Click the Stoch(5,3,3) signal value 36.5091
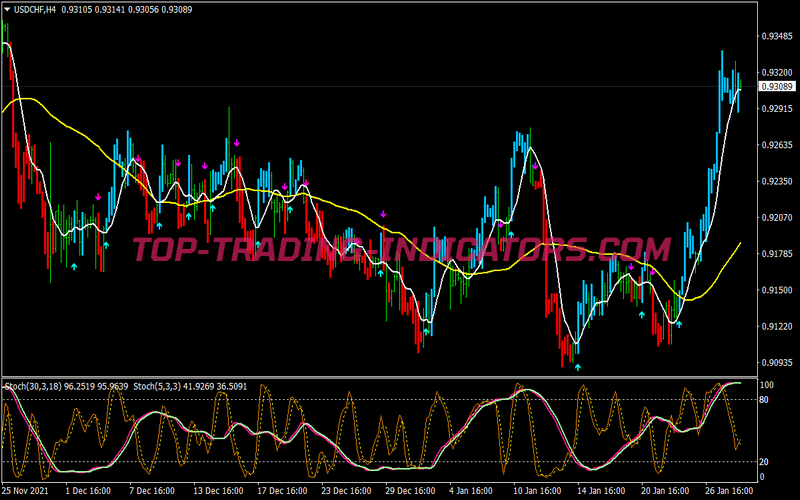 231,387
